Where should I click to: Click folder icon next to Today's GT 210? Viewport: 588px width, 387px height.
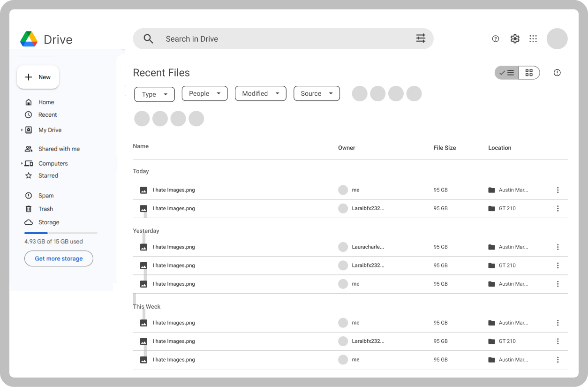tap(491, 208)
